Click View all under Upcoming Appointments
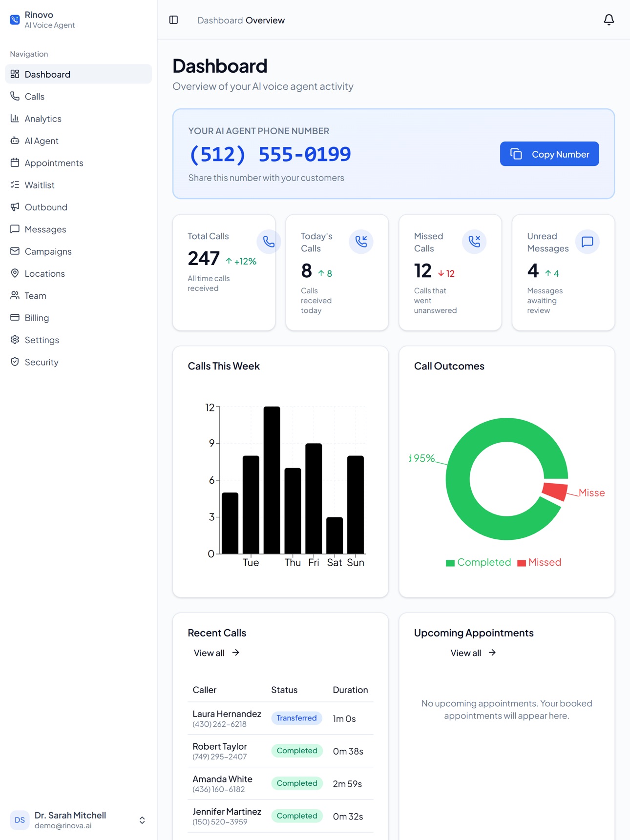This screenshot has width=630, height=840. 473,653
